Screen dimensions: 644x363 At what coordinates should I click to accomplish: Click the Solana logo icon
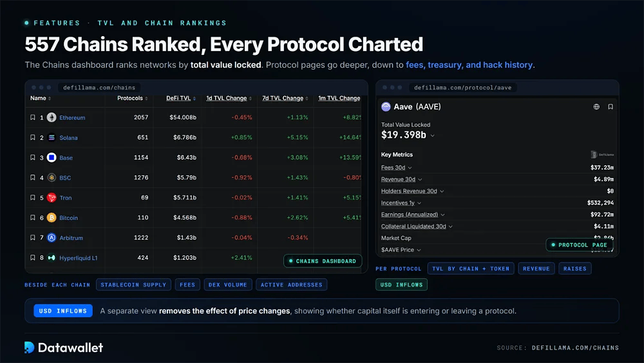pos(52,138)
